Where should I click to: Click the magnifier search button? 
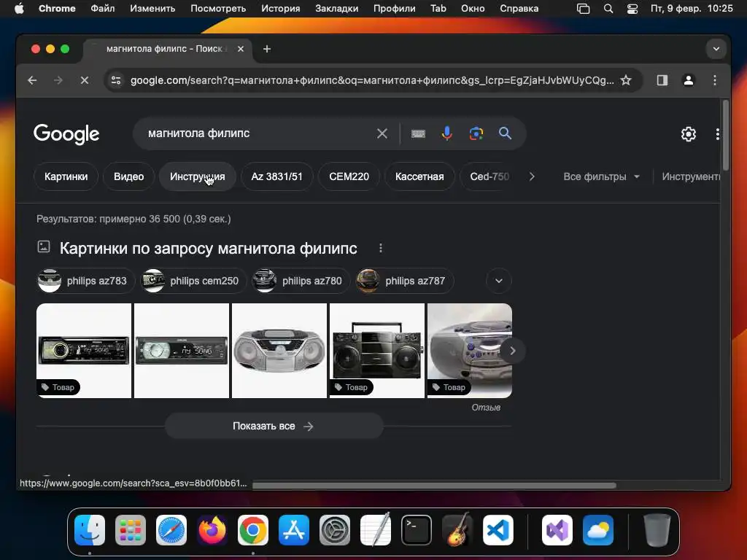tap(505, 133)
